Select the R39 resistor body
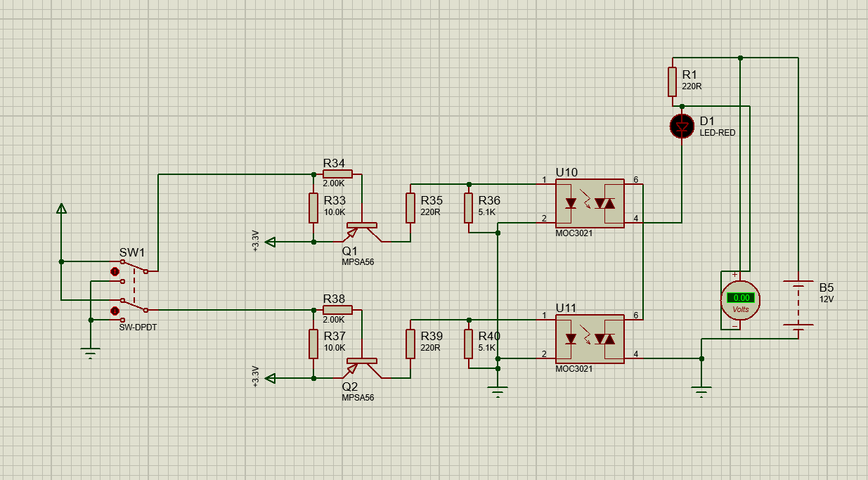This screenshot has height=480, width=868. [x=410, y=344]
